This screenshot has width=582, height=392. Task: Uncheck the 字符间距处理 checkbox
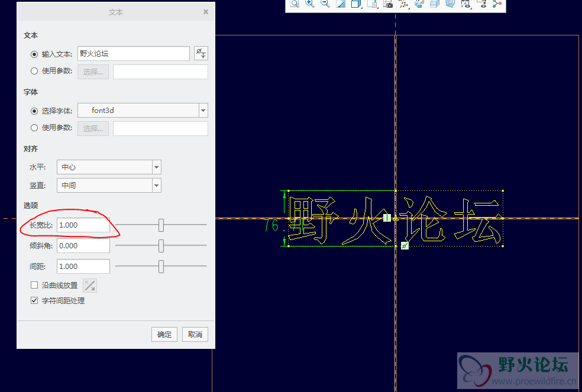click(x=34, y=300)
